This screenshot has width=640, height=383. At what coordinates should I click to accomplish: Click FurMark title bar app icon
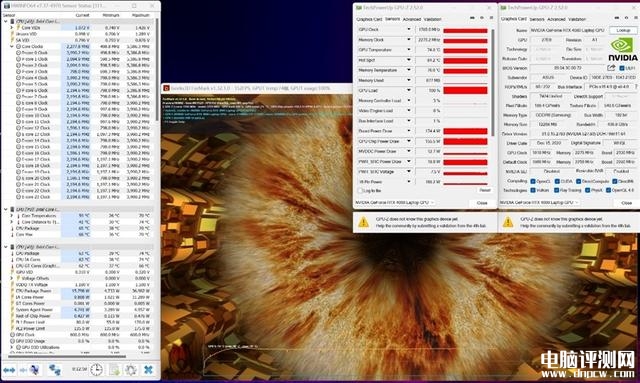click(167, 88)
